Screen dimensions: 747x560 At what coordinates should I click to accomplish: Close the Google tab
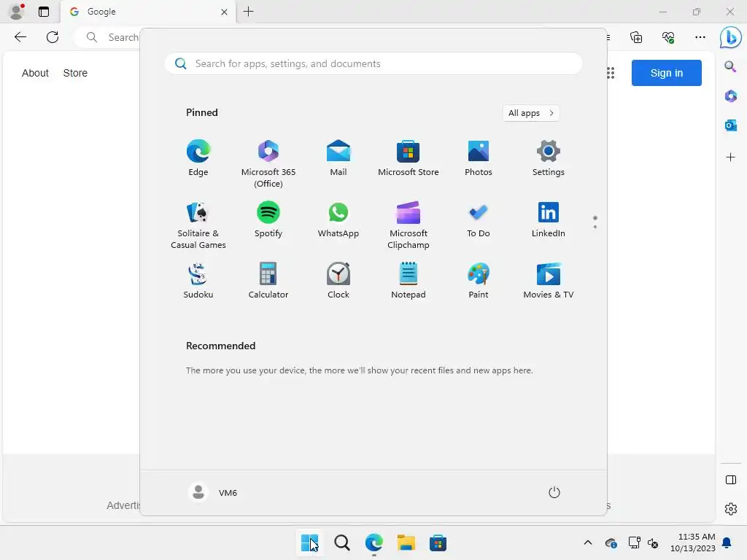(x=225, y=12)
